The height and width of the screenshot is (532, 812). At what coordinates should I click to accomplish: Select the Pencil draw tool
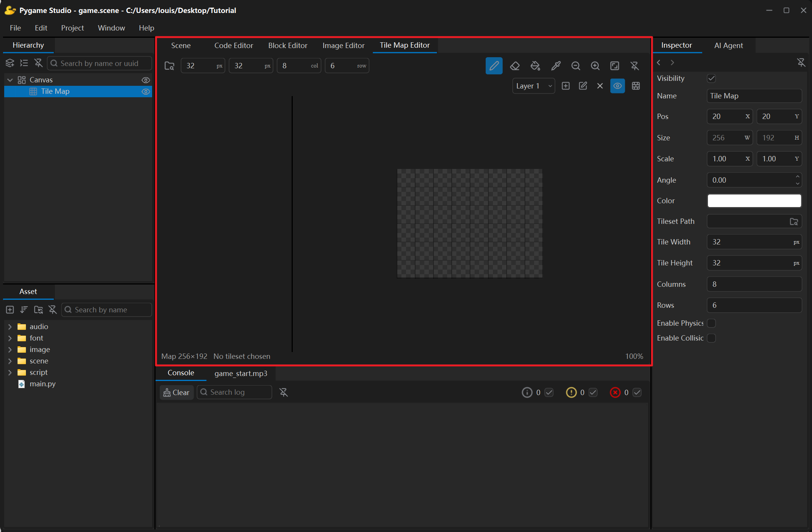point(494,66)
